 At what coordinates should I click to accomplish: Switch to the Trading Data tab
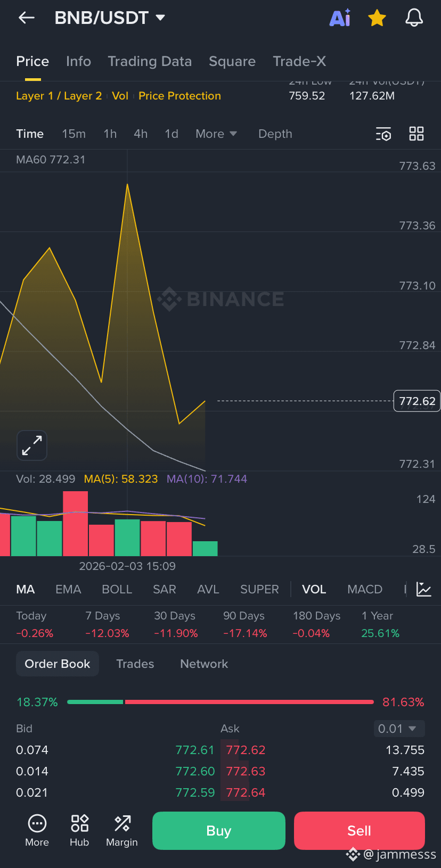(x=150, y=62)
